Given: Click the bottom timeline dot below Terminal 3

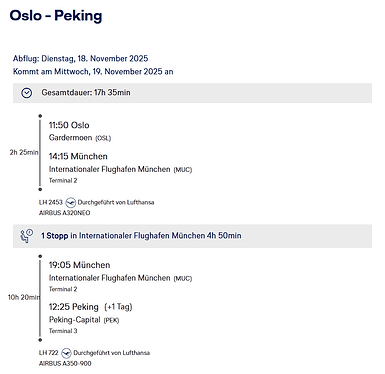Looking at the screenshot, I should (x=40, y=340).
